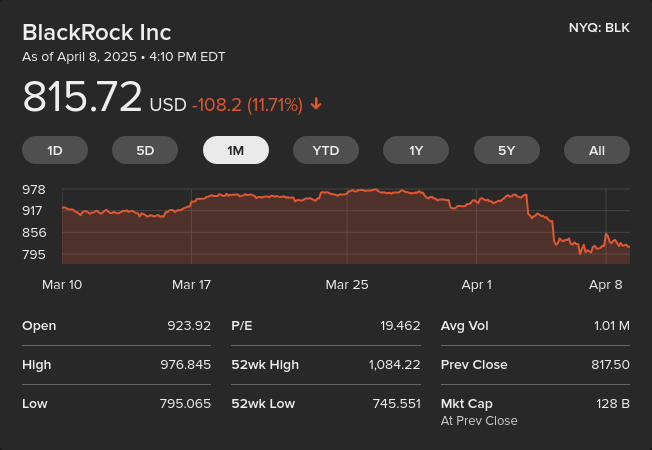652x450 pixels.
Task: Switch to the 1Y range
Action: pos(416,150)
